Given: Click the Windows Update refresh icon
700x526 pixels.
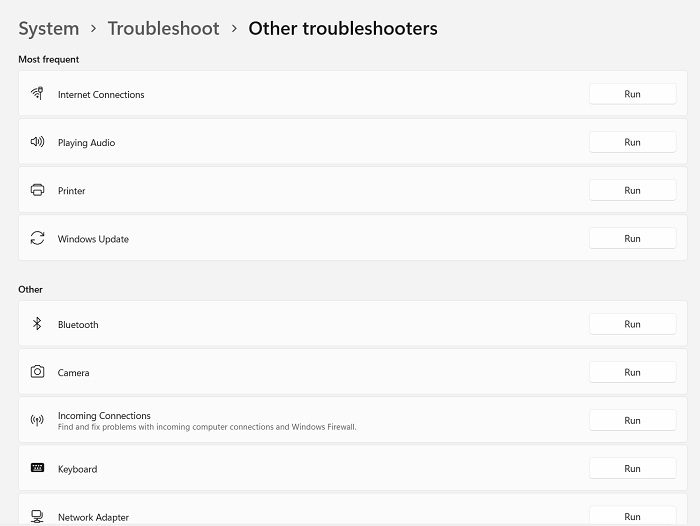Looking at the screenshot, I should pos(37,238).
